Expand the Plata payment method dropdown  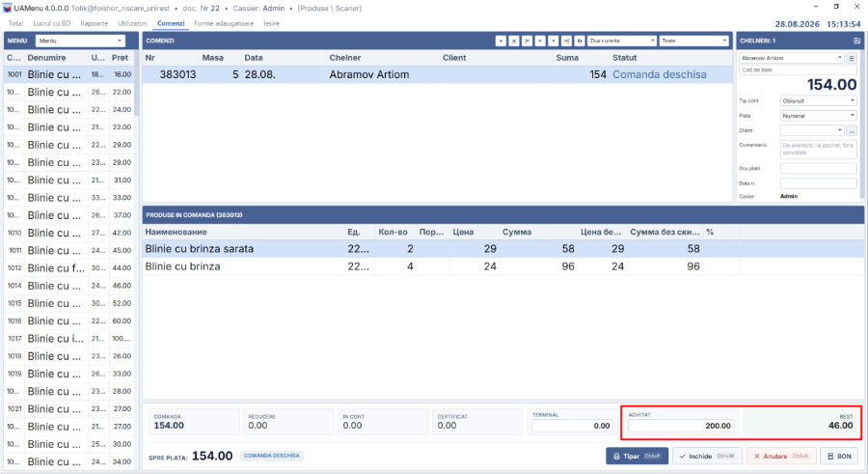click(818, 116)
